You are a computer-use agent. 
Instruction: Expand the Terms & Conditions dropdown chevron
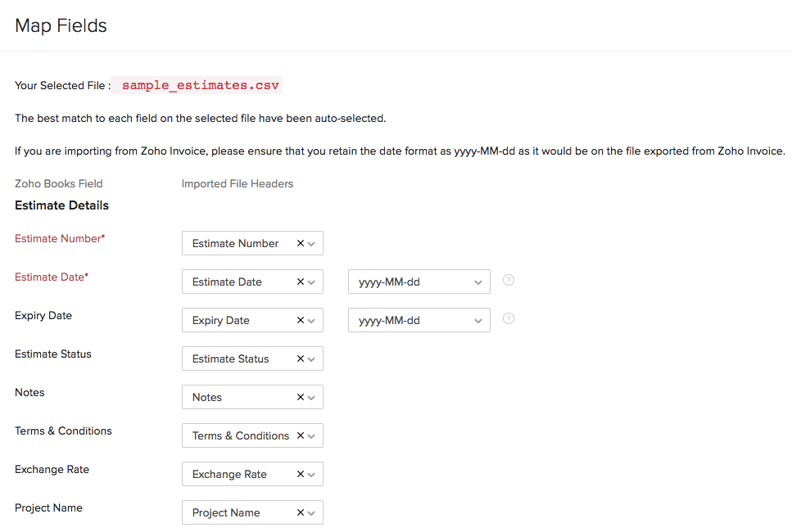(312, 436)
